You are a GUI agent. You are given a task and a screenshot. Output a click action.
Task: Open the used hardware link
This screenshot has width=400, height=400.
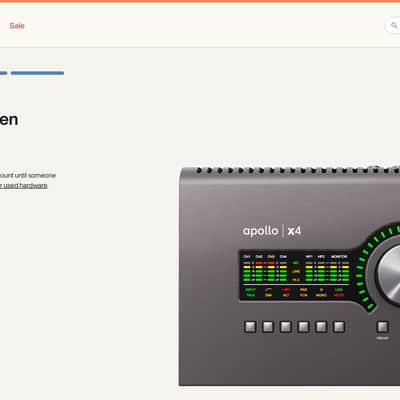point(24,186)
